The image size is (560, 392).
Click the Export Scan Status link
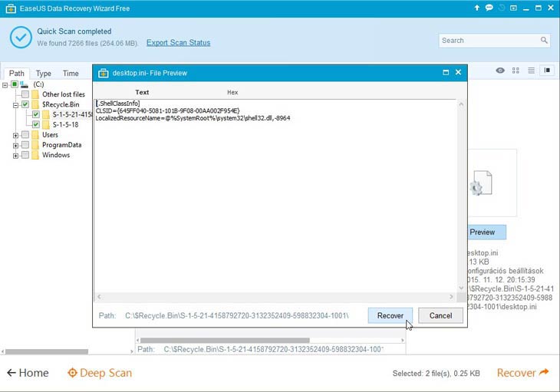[x=178, y=43]
